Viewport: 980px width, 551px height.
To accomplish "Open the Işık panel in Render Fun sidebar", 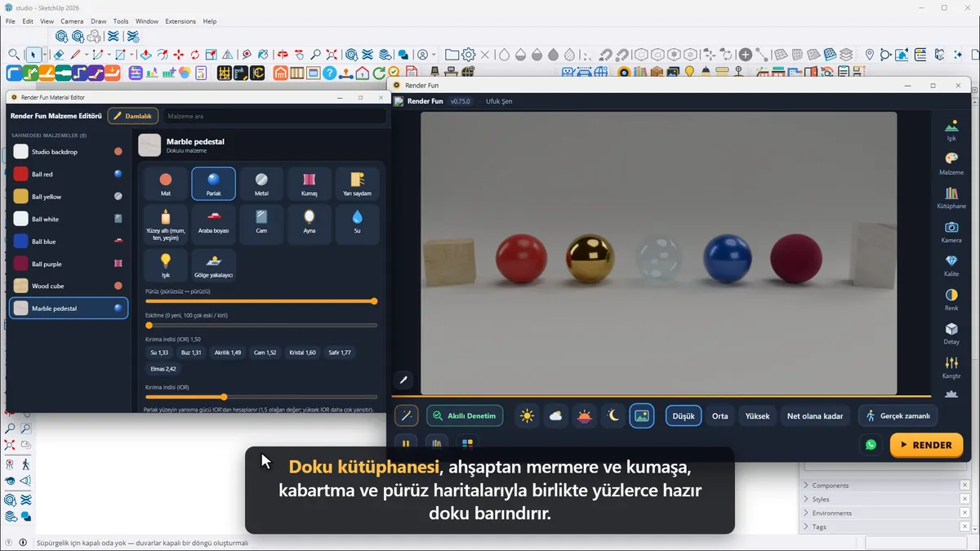I will [951, 131].
